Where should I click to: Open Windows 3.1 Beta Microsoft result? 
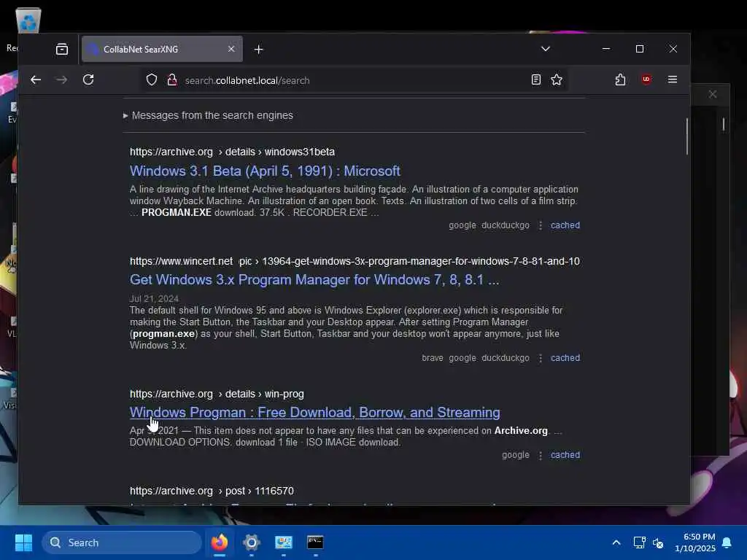(x=265, y=171)
